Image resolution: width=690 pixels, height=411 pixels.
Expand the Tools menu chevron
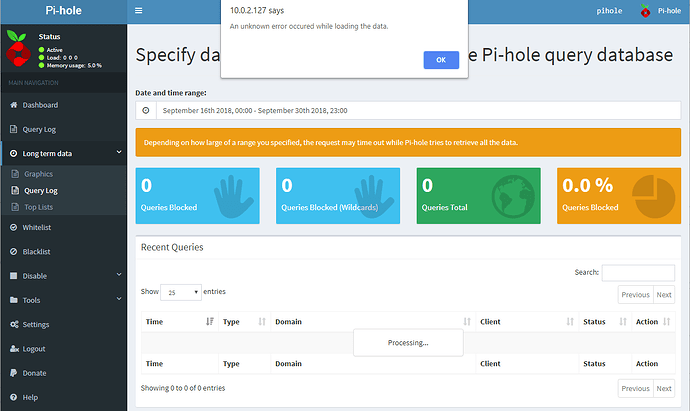119,299
